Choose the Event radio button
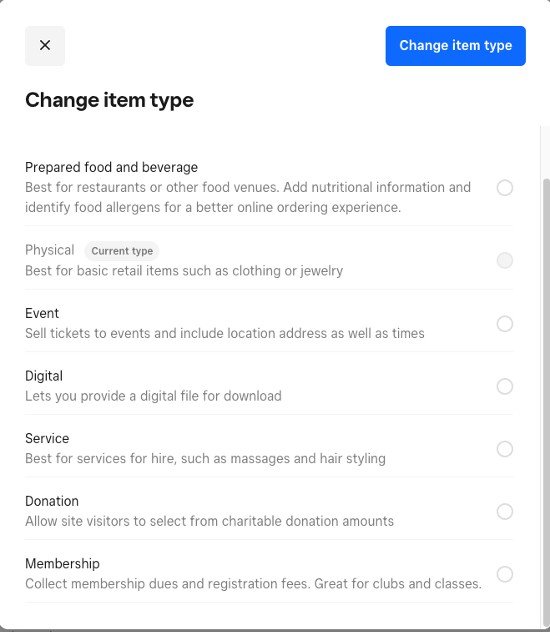This screenshot has width=550, height=632. 504,324
